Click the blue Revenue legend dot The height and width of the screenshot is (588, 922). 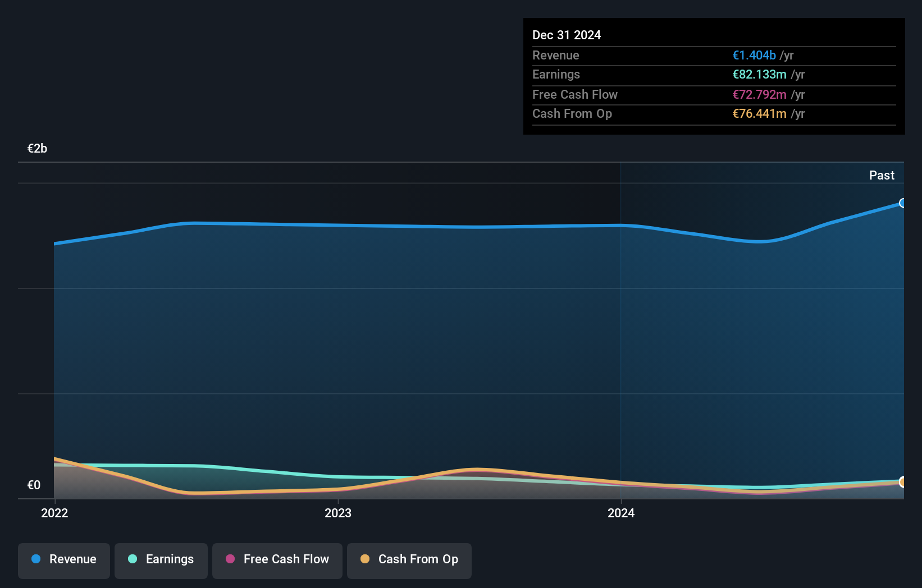coord(36,559)
